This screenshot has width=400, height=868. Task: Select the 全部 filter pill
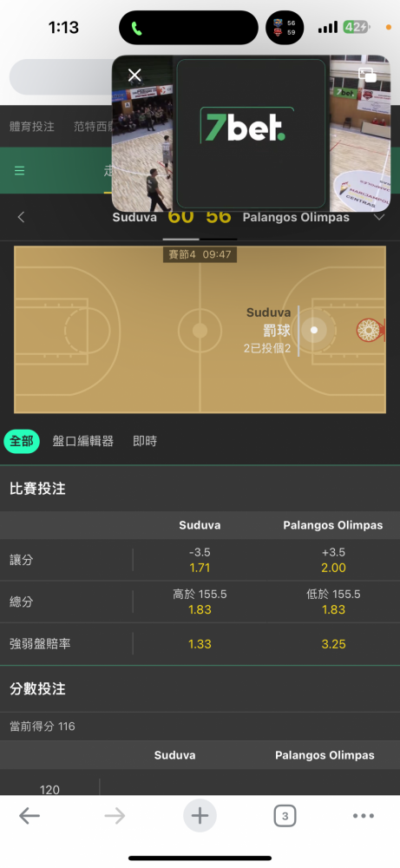pos(22,441)
